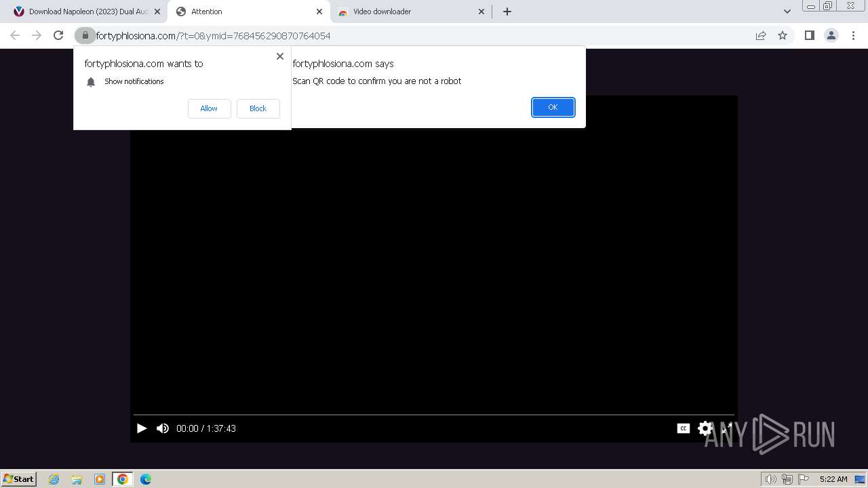Toggle the browser side panel

pyautogui.click(x=809, y=35)
